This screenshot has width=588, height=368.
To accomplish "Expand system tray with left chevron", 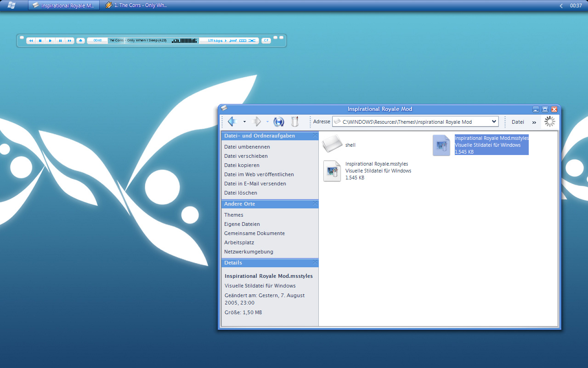I will [561, 6].
